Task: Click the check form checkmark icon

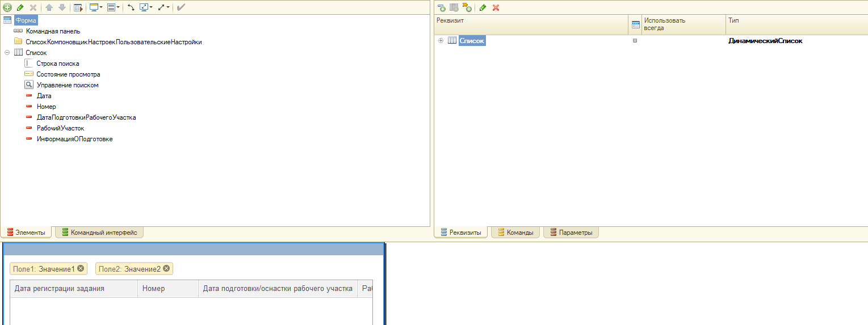Action: (x=181, y=7)
